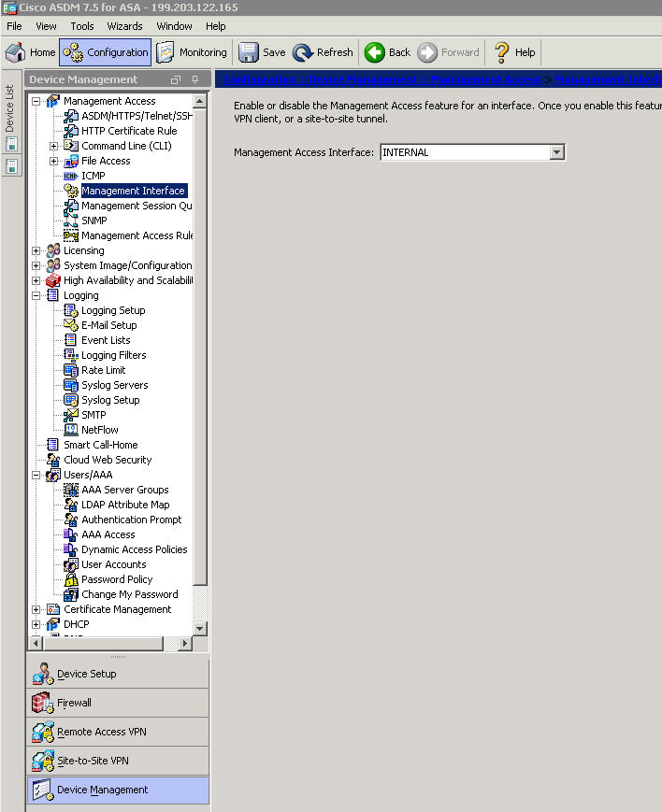Expand the Command Line (CLI) node
Viewport: 662px width, 812px height.
point(53,147)
